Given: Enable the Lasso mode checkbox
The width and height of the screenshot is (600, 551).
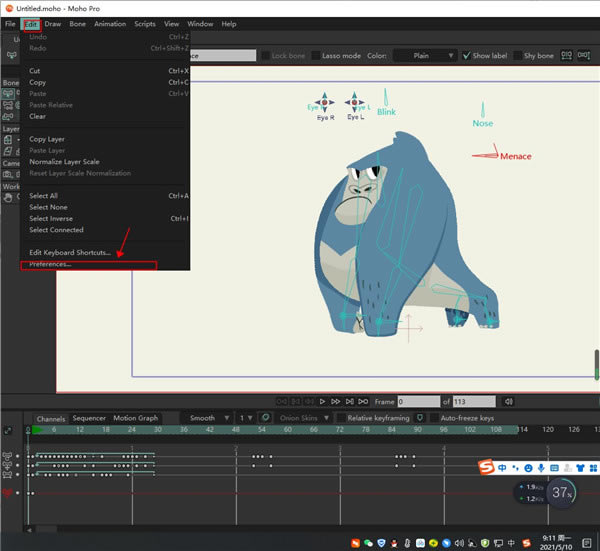Looking at the screenshot, I should [x=317, y=56].
